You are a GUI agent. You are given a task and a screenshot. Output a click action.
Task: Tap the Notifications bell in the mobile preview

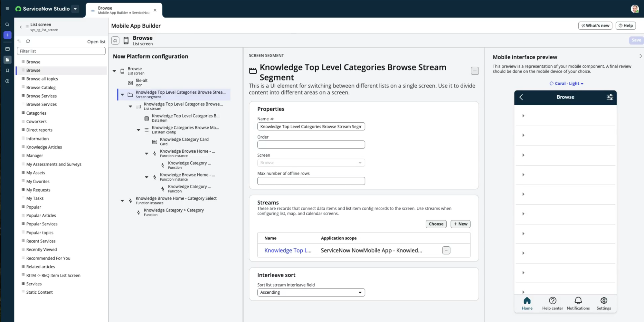[x=578, y=304]
